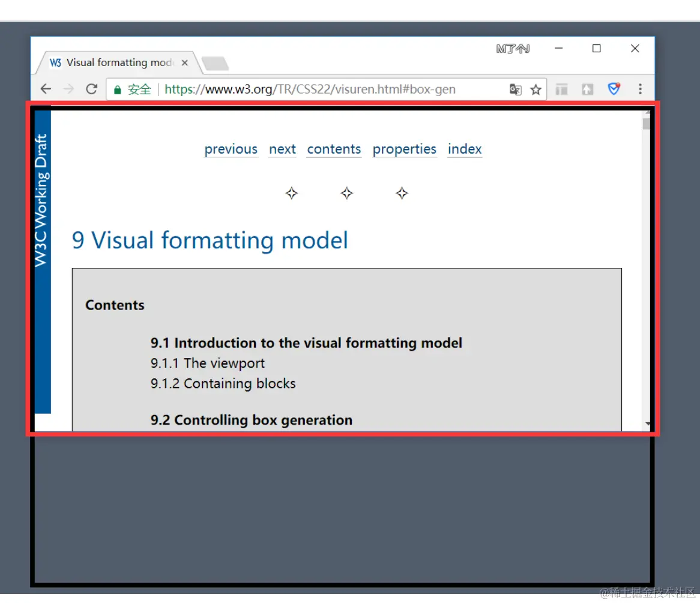Viewport: 700px width, 603px height.
Task: Click the '安全' secure label
Action: tap(139, 89)
